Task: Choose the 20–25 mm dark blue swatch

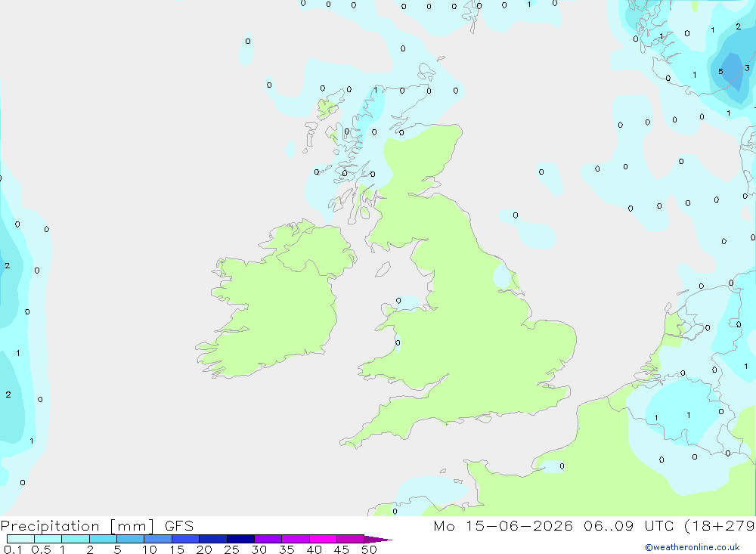Action: tap(213, 539)
